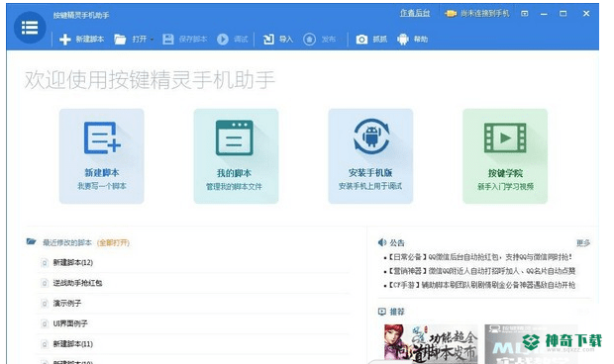614x364 pixels.
Task: Click the 帮助 android robot icon
Action: pyautogui.click(x=402, y=40)
